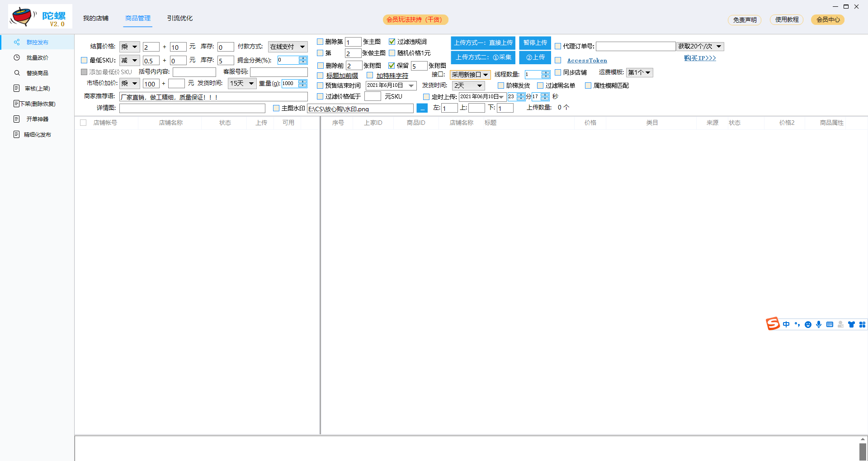Open 批量改价 in the sidebar

point(37,57)
